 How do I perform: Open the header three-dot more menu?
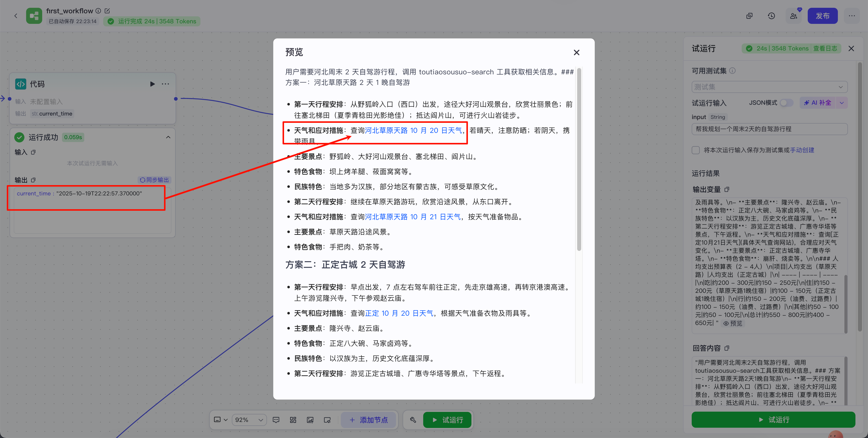[x=851, y=16]
